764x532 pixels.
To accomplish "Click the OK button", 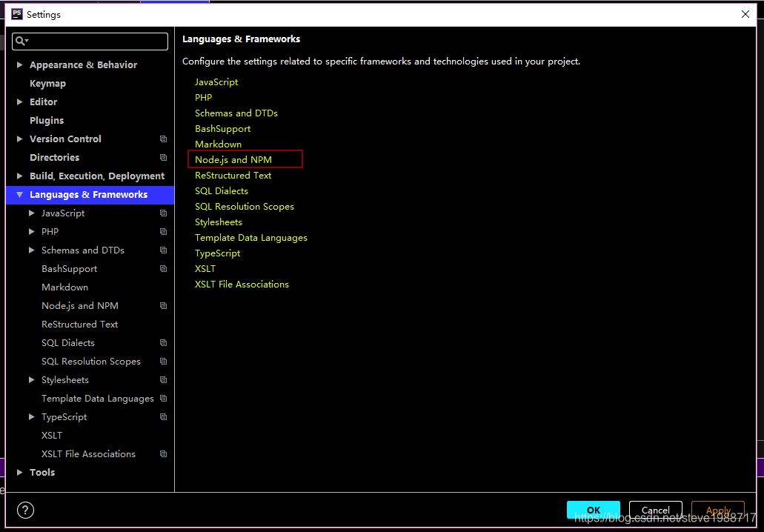I will (x=594, y=510).
